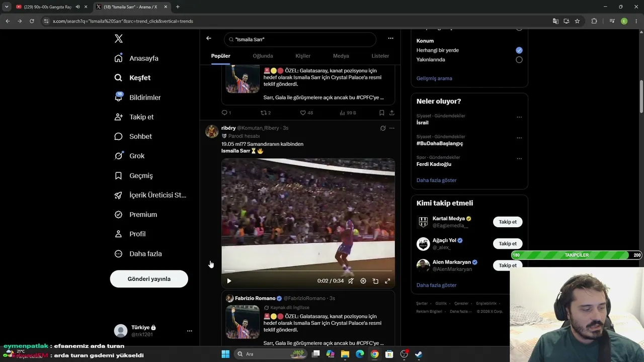Screen dimensions: 644x362
Task: Open video settings gear
Action: point(363,281)
